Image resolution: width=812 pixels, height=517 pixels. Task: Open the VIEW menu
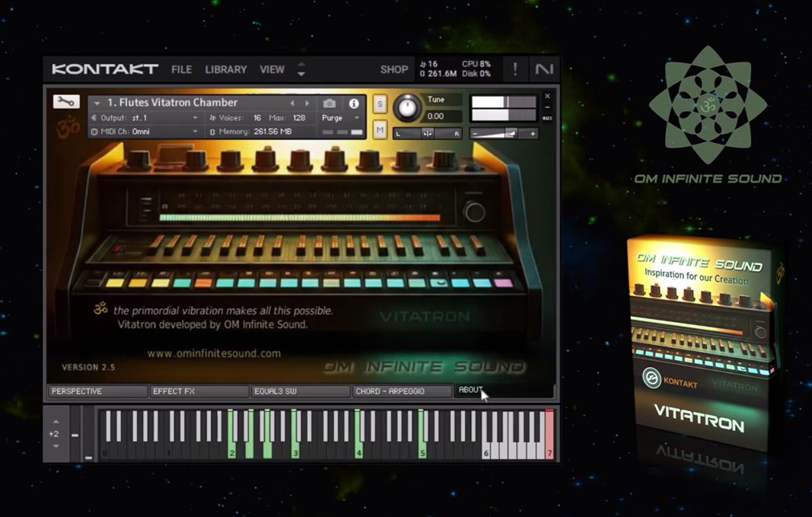click(272, 69)
